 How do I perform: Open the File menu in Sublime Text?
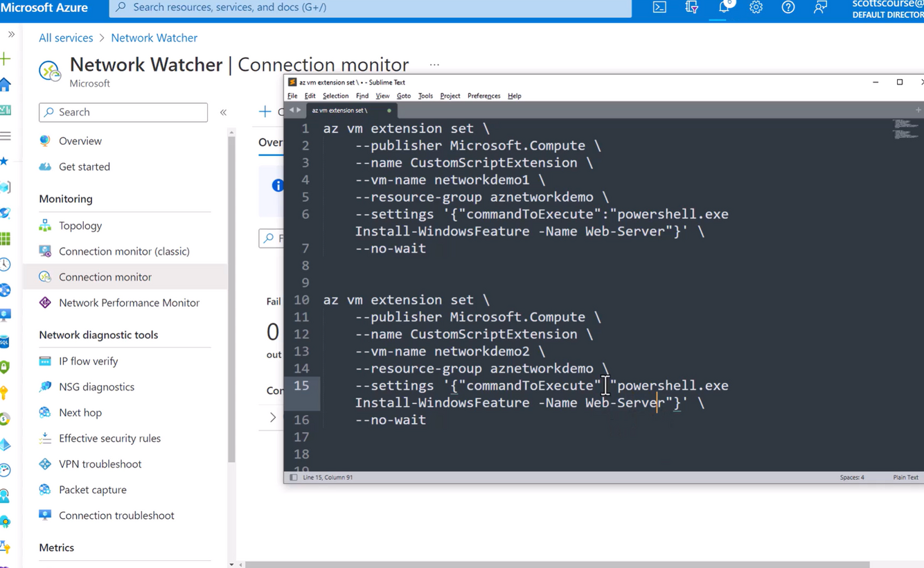tap(292, 96)
